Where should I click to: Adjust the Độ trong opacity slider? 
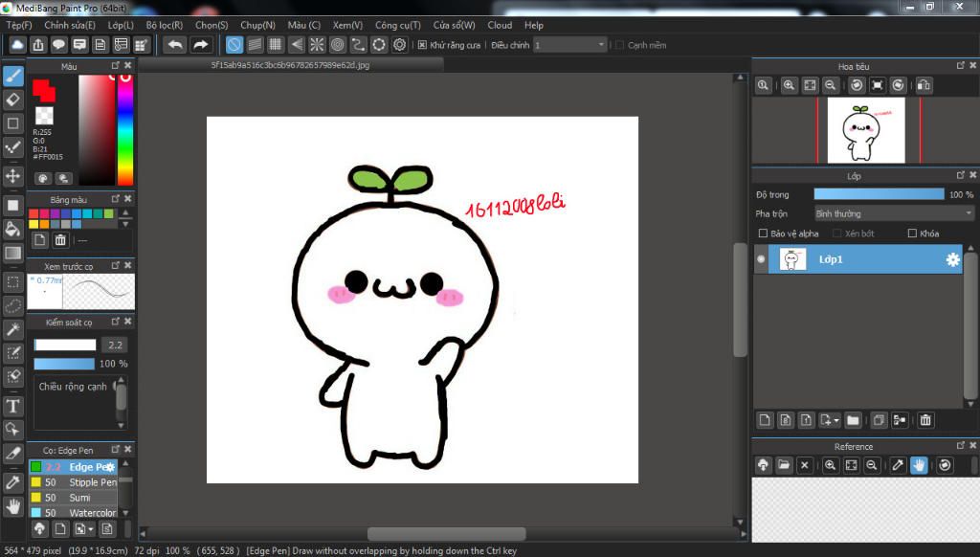click(879, 194)
